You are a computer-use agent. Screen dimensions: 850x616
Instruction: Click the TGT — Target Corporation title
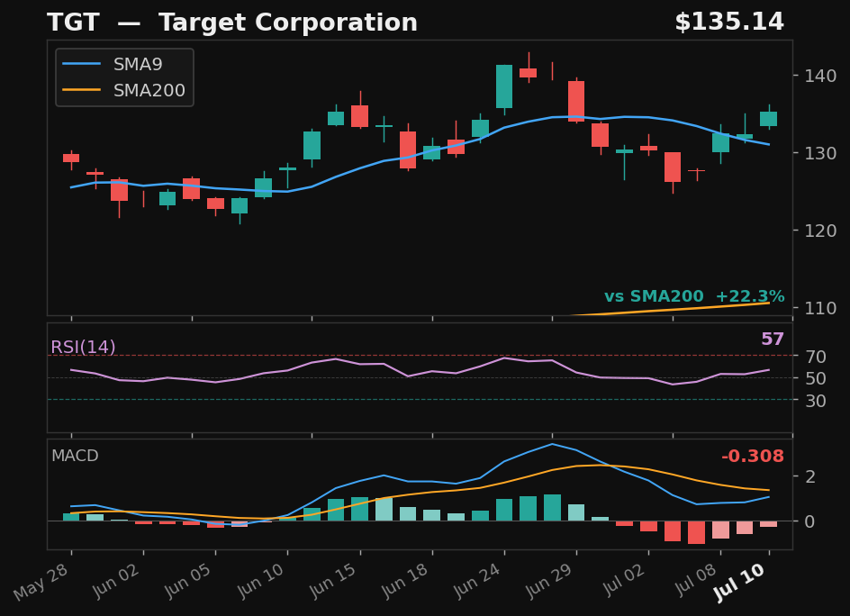(x=232, y=23)
